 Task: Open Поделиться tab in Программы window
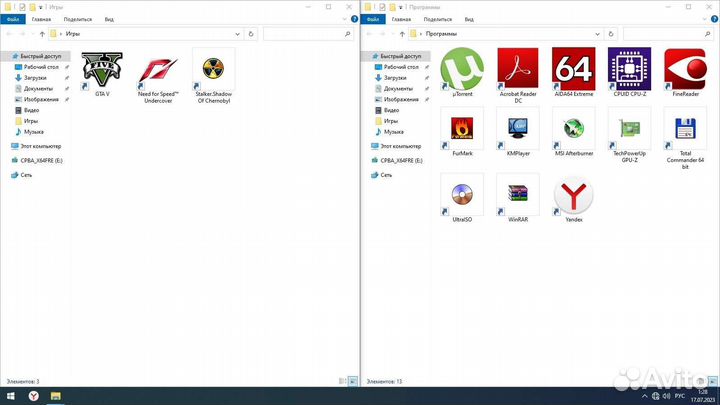point(438,19)
